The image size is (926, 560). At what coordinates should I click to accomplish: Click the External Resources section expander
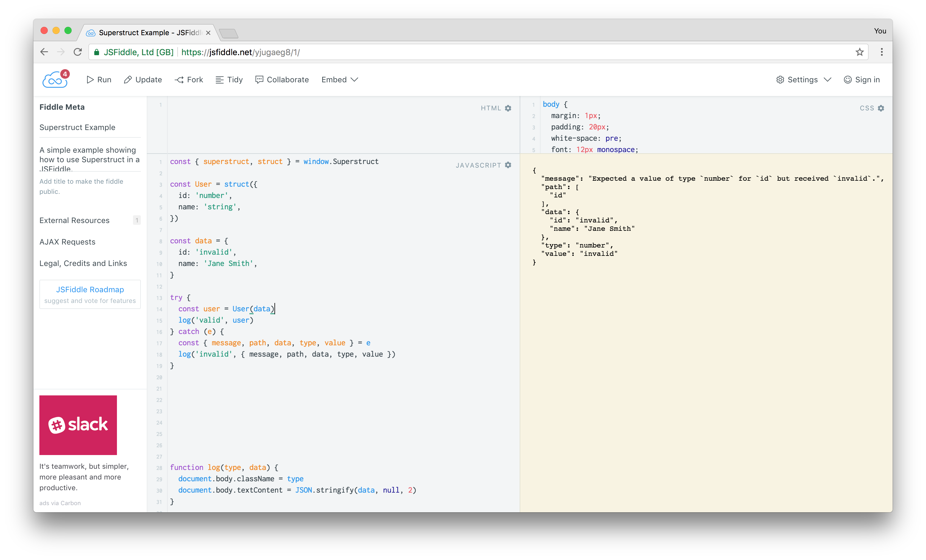coord(75,219)
